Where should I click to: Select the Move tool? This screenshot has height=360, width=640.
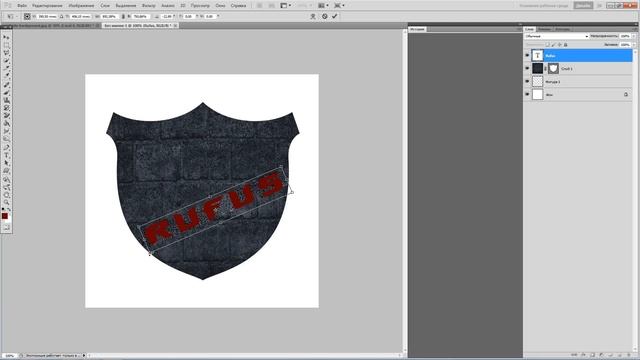[x=6, y=38]
